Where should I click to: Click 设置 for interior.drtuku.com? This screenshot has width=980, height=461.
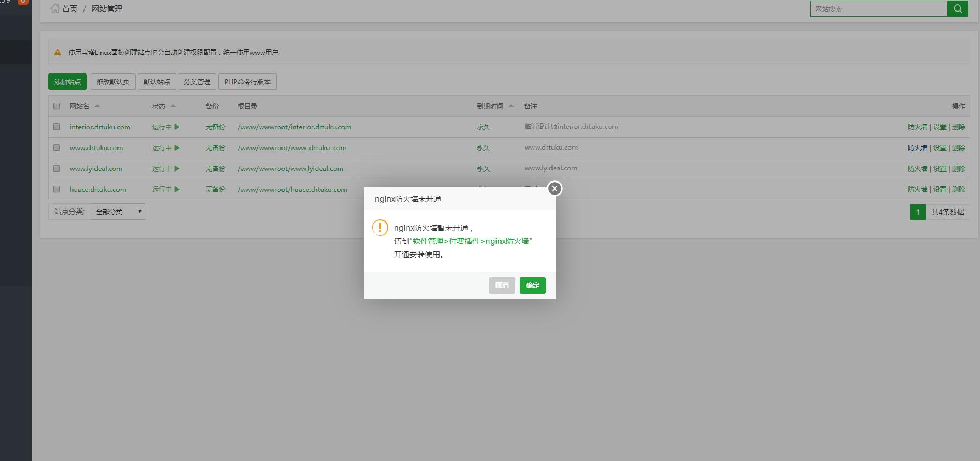click(x=940, y=127)
